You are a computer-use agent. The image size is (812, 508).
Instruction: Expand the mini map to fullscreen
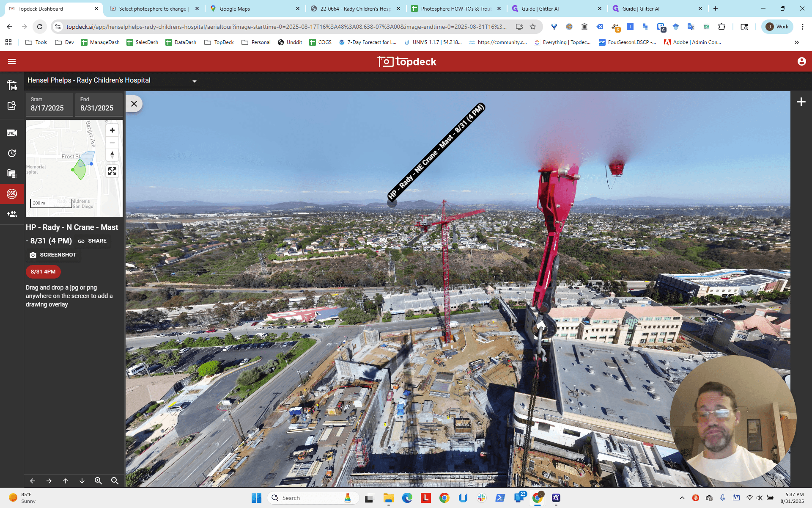click(x=112, y=171)
